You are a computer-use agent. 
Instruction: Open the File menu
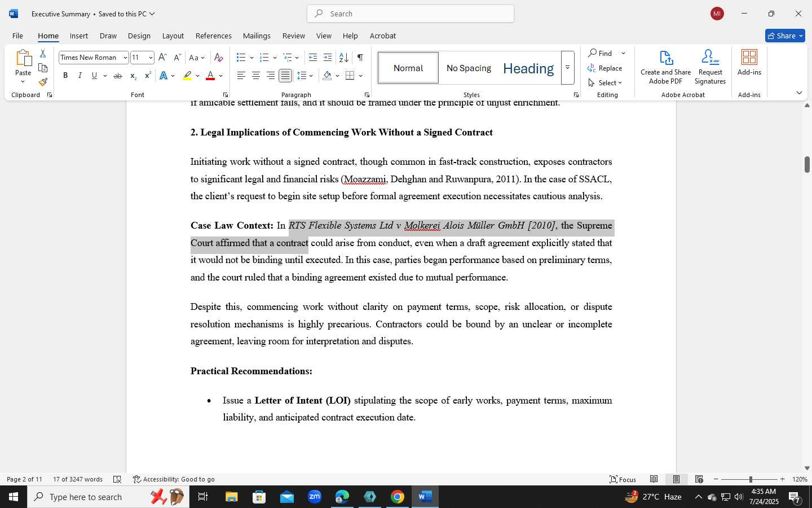pyautogui.click(x=17, y=36)
